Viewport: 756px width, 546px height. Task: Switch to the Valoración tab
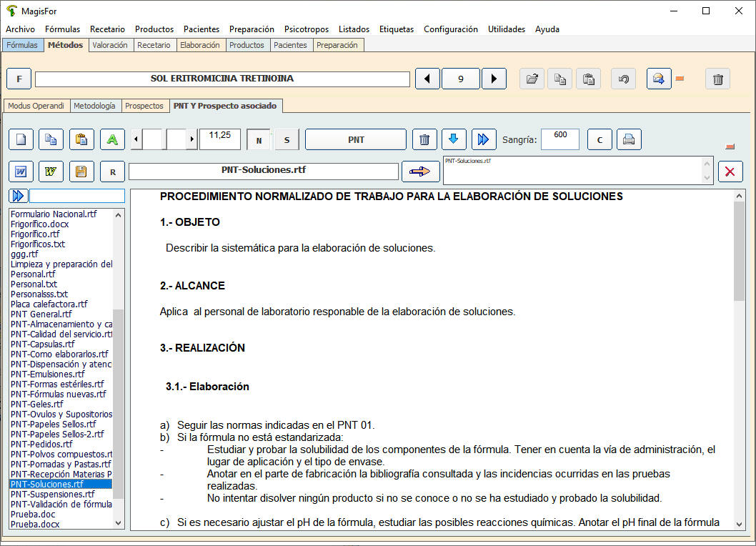pos(110,45)
